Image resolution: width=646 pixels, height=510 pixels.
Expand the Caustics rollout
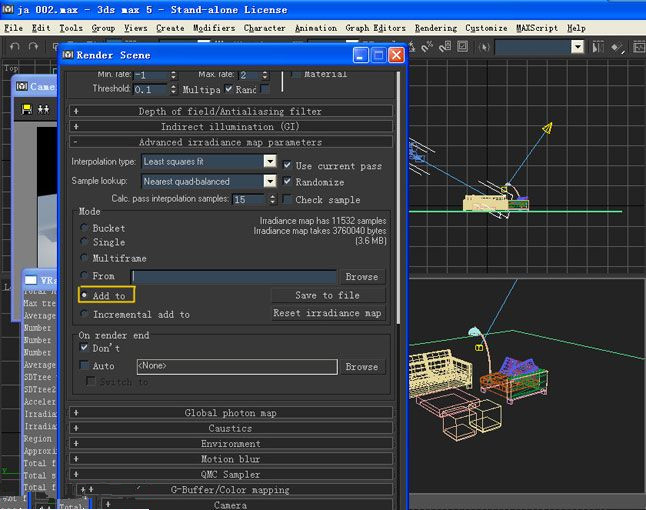pyautogui.click(x=231, y=428)
